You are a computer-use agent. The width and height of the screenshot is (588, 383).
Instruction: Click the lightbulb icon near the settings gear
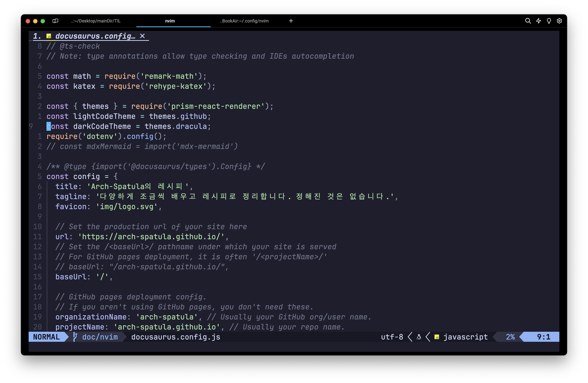549,21
